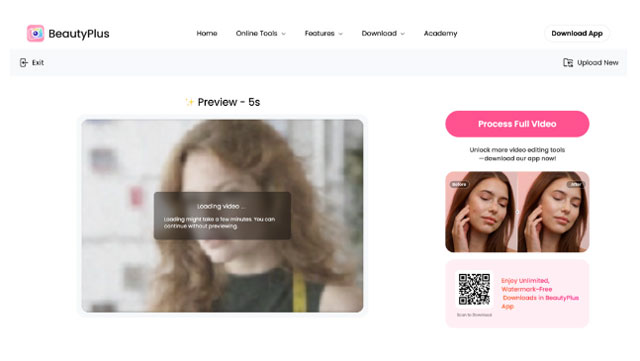Click the BeautyPlus logo icon
Viewport: 640px width, 361px height.
pyautogui.click(x=36, y=33)
